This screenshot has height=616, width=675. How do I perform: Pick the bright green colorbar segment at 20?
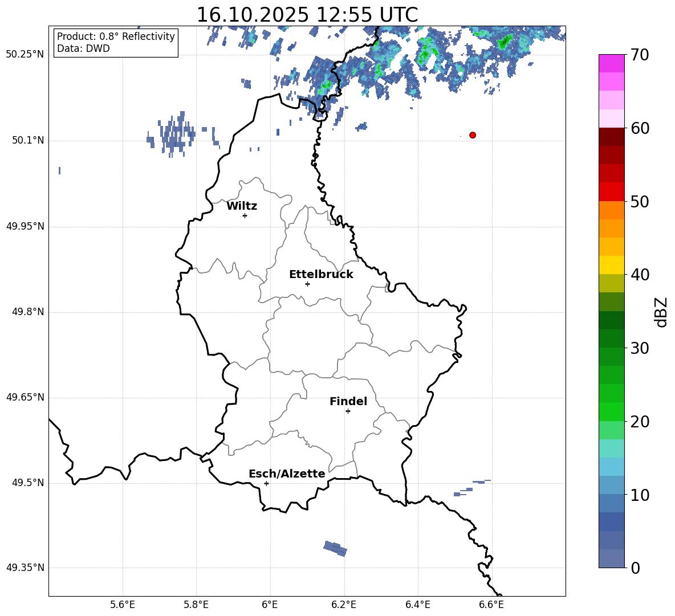(612, 411)
